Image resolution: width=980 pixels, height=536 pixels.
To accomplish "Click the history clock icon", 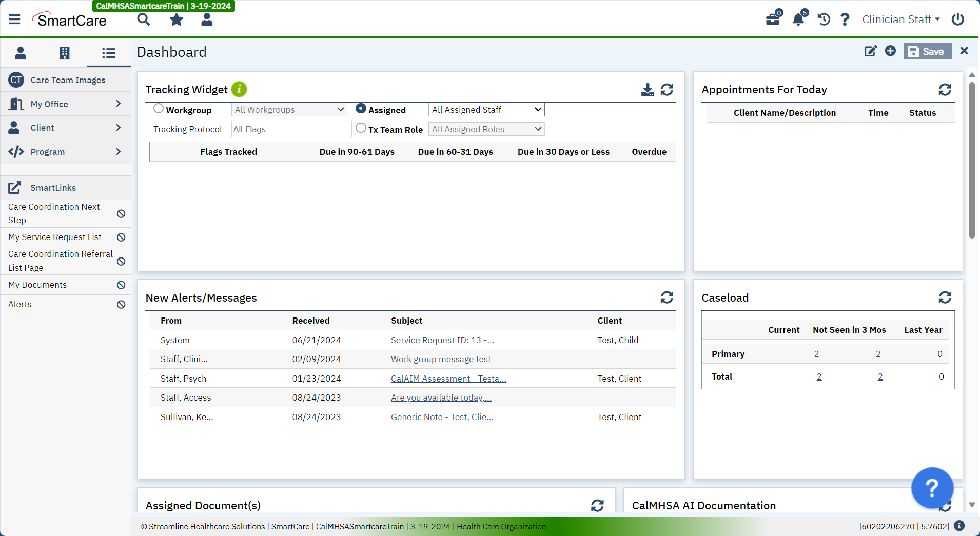I will (x=823, y=19).
